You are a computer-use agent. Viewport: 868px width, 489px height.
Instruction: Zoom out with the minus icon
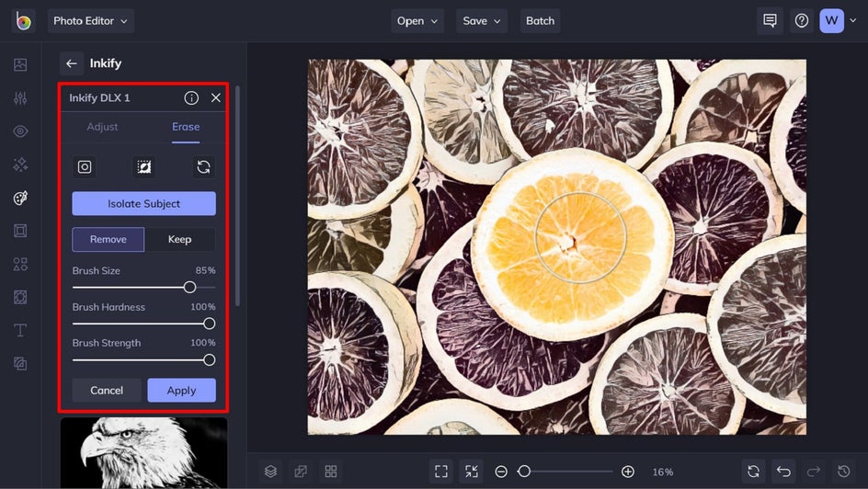click(501, 472)
